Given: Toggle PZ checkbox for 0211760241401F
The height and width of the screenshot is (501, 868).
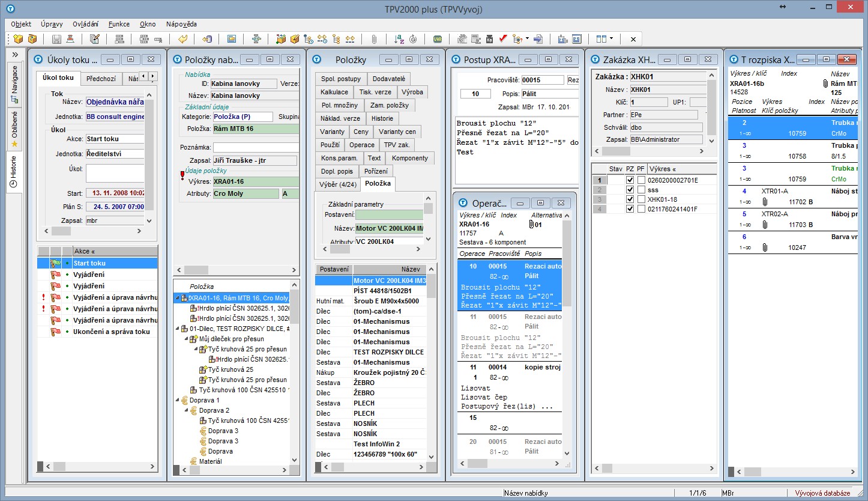Looking at the screenshot, I should [630, 209].
